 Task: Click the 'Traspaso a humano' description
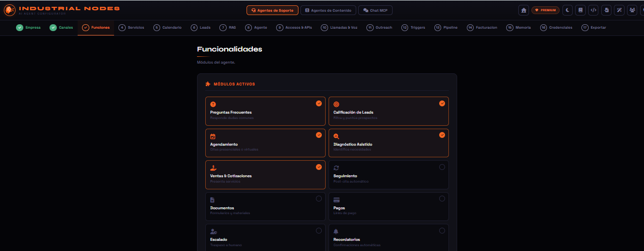[226, 245]
